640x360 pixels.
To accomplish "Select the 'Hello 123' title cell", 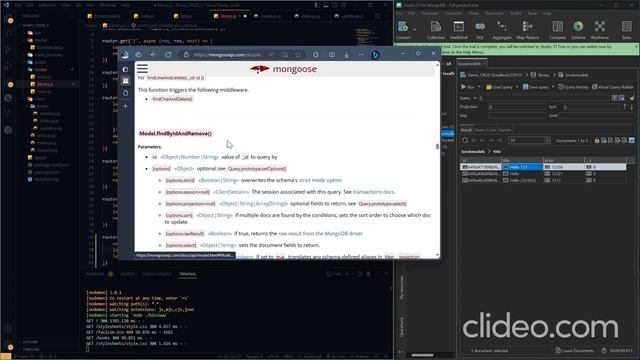I will coord(522,167).
